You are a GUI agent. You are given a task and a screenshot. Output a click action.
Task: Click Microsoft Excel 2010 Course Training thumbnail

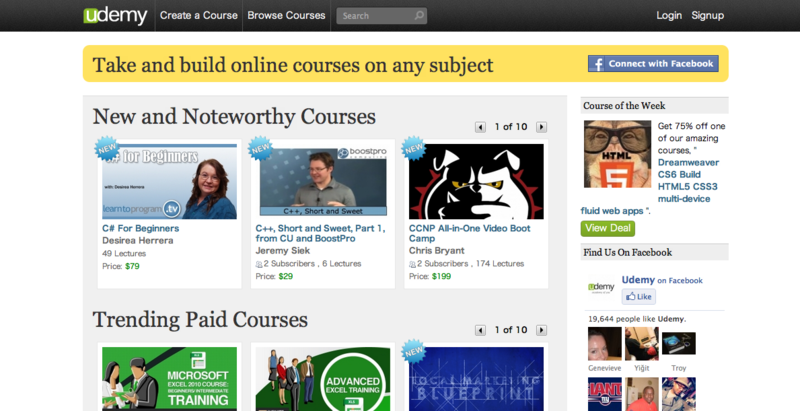(169, 379)
